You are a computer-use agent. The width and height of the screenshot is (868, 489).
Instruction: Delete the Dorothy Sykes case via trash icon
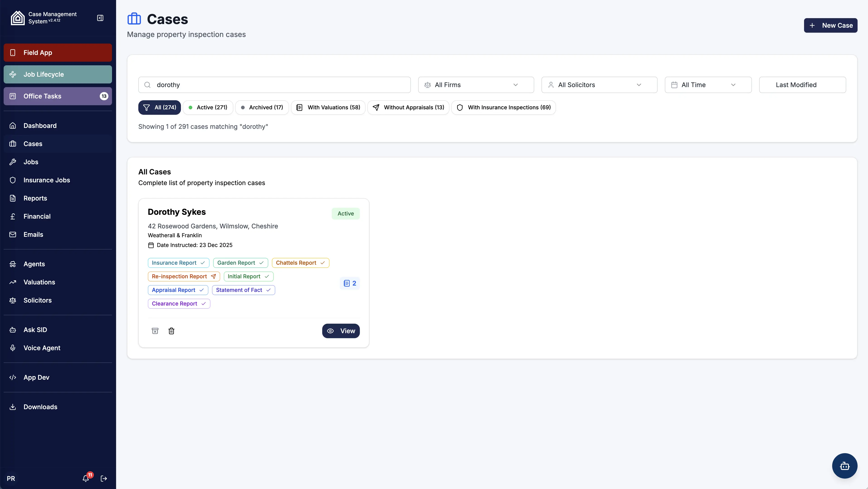pyautogui.click(x=171, y=331)
